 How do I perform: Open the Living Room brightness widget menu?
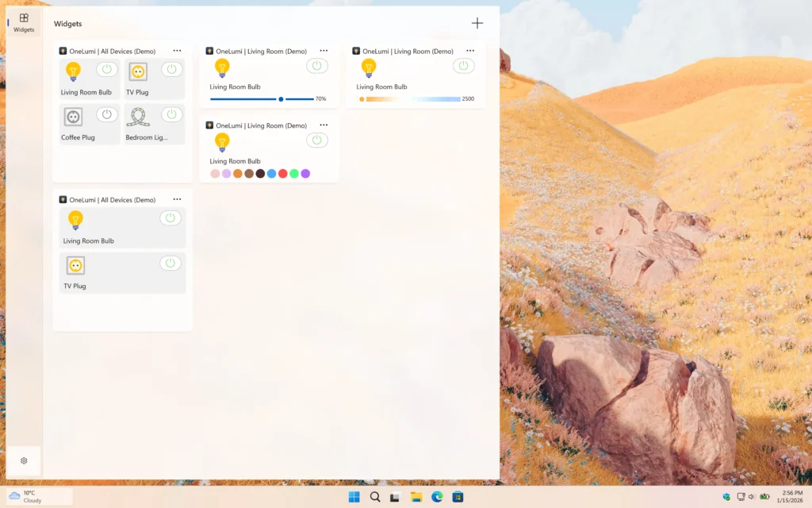pyautogui.click(x=324, y=50)
